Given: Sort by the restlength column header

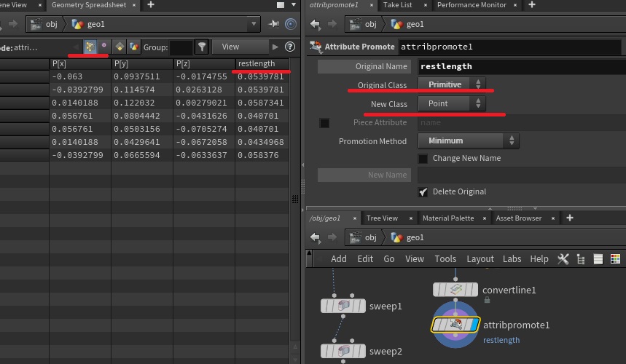Looking at the screenshot, I should tap(262, 63).
